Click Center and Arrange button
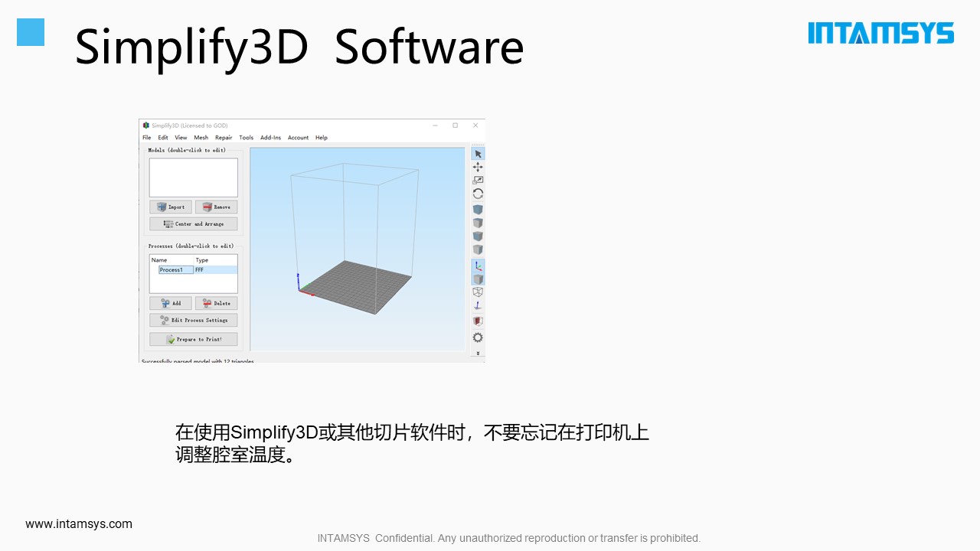 [x=193, y=224]
